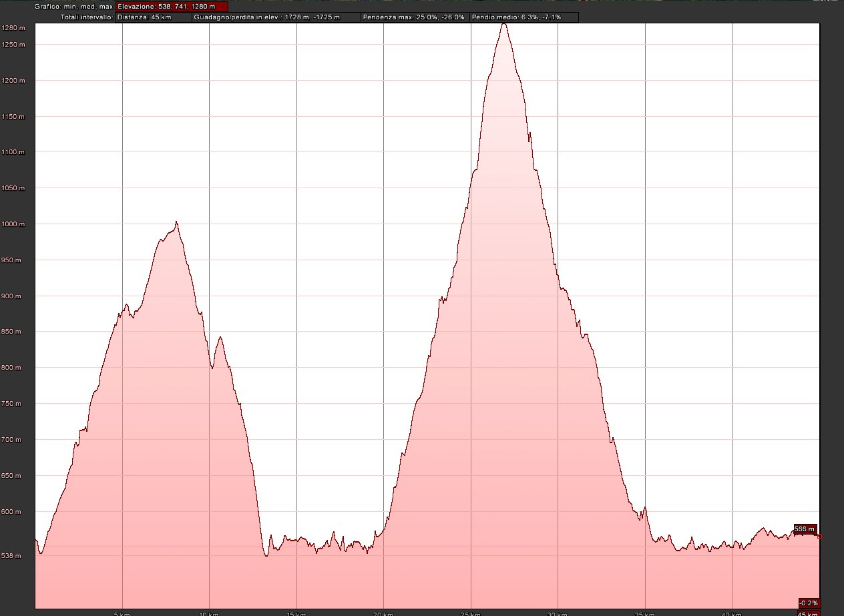Click the 'Grafico: min, med, max' label

(73, 6)
